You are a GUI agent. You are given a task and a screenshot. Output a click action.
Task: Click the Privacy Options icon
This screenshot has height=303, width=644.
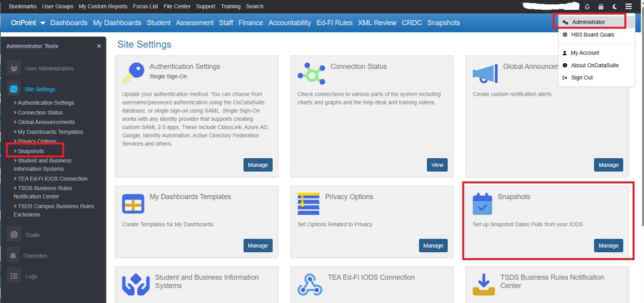click(x=308, y=204)
